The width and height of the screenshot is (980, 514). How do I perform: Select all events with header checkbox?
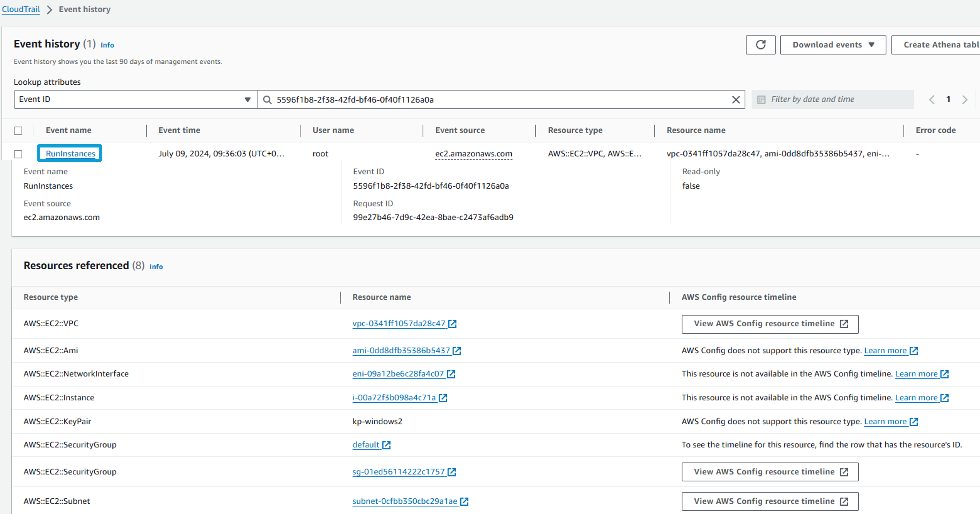(18, 131)
